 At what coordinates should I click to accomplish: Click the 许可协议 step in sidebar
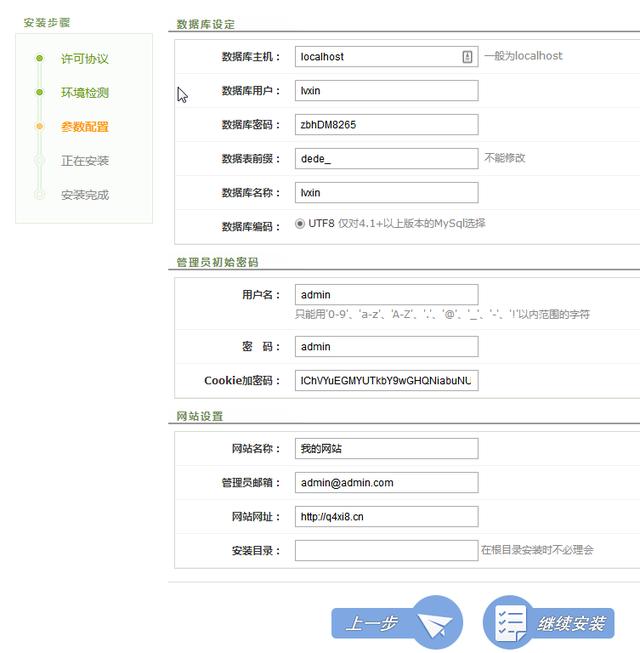(x=84, y=59)
